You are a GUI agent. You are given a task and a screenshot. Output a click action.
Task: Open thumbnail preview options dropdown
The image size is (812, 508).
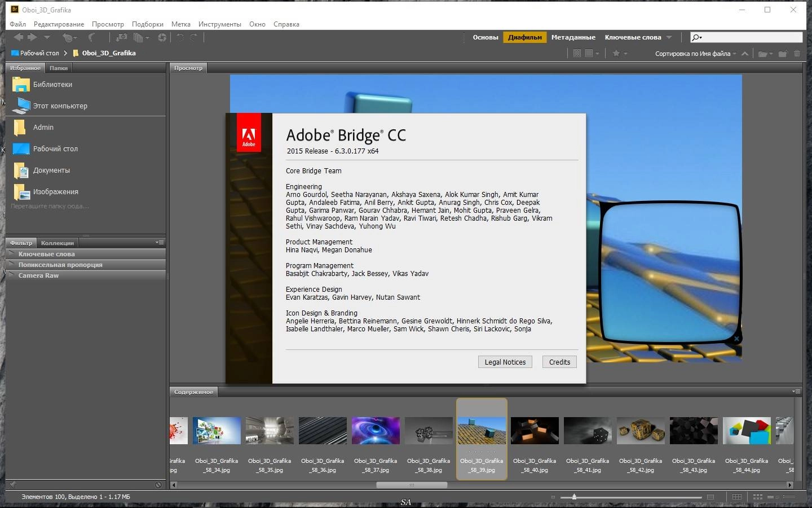tap(592, 53)
